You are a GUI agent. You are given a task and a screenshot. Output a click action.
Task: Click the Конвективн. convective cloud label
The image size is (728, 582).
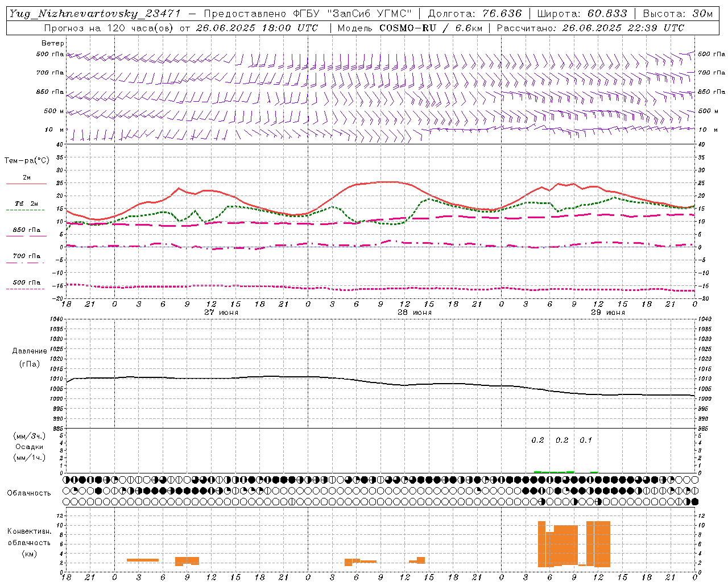click(29, 531)
